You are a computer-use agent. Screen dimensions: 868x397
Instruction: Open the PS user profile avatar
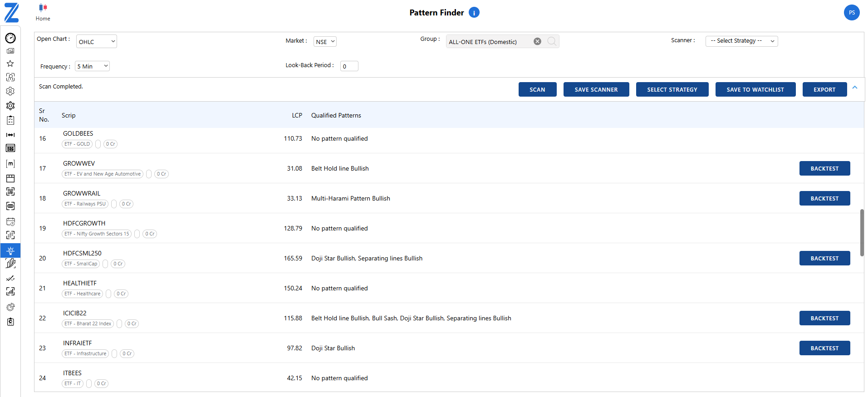(x=851, y=13)
